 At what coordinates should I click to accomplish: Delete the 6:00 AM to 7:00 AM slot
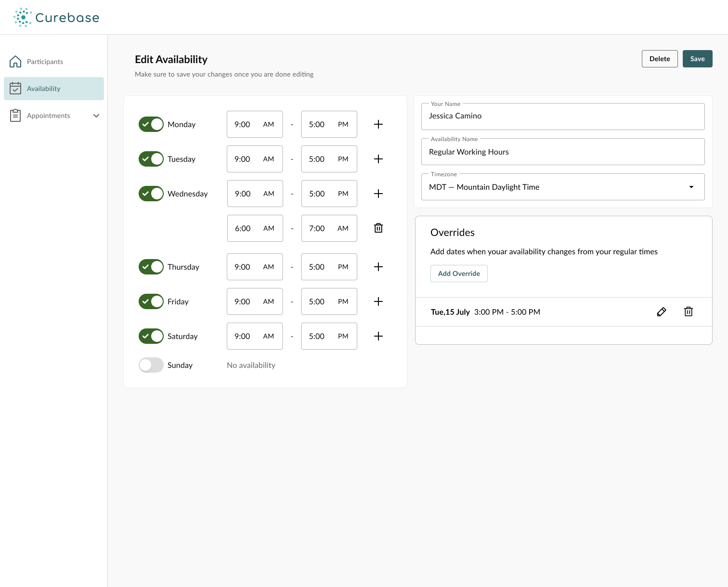[x=378, y=228]
